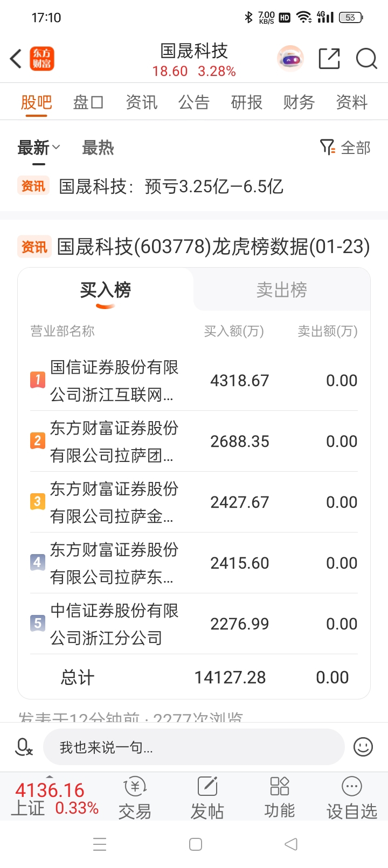Open the AI robot assistant icon
Screen dimensions: 388x868
[x=290, y=59]
